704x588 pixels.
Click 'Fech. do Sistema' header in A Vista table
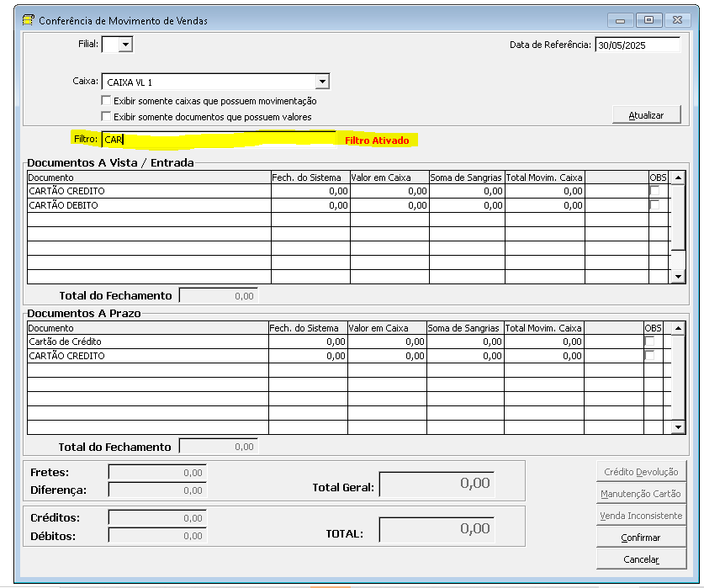[310, 177]
